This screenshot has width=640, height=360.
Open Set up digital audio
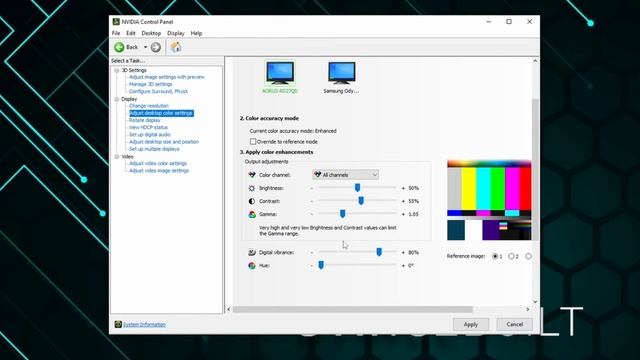(149, 135)
